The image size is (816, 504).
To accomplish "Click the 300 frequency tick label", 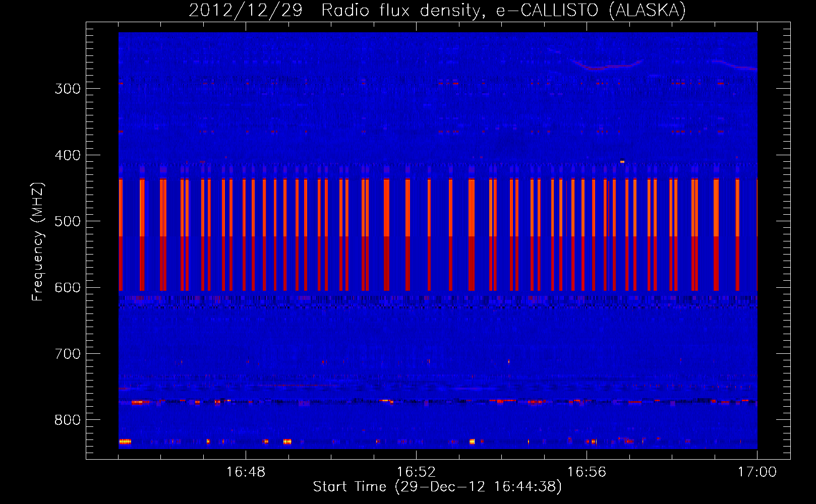I will click(68, 89).
